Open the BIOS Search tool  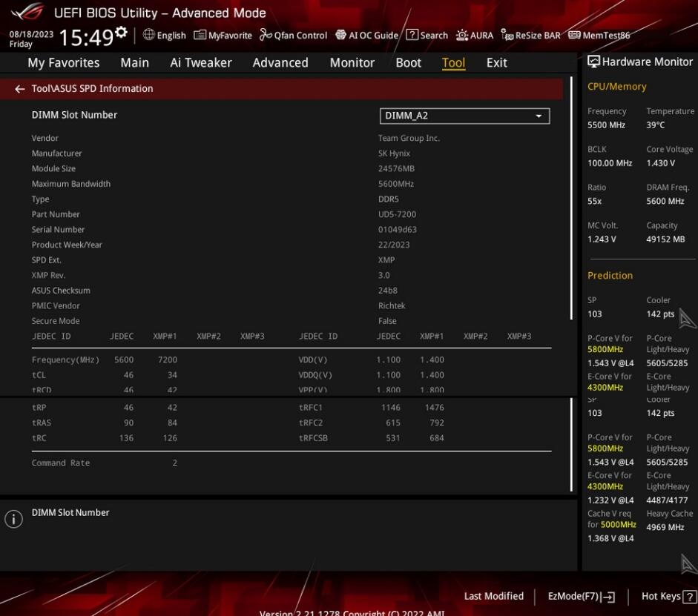tap(427, 35)
